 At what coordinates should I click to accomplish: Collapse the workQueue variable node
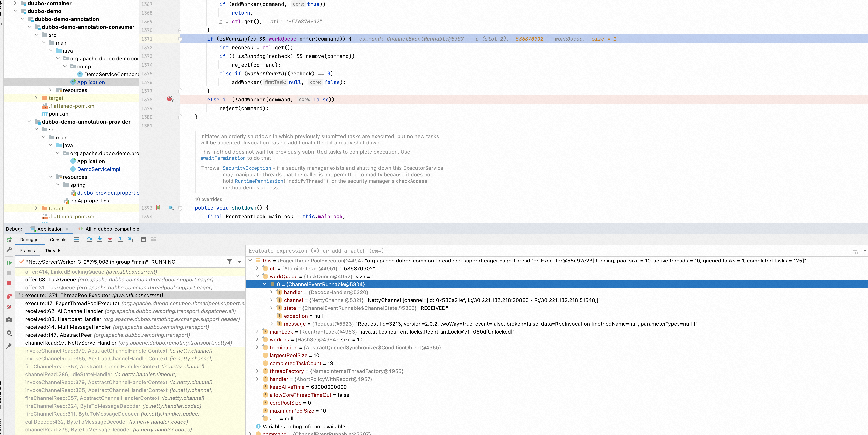click(x=258, y=276)
